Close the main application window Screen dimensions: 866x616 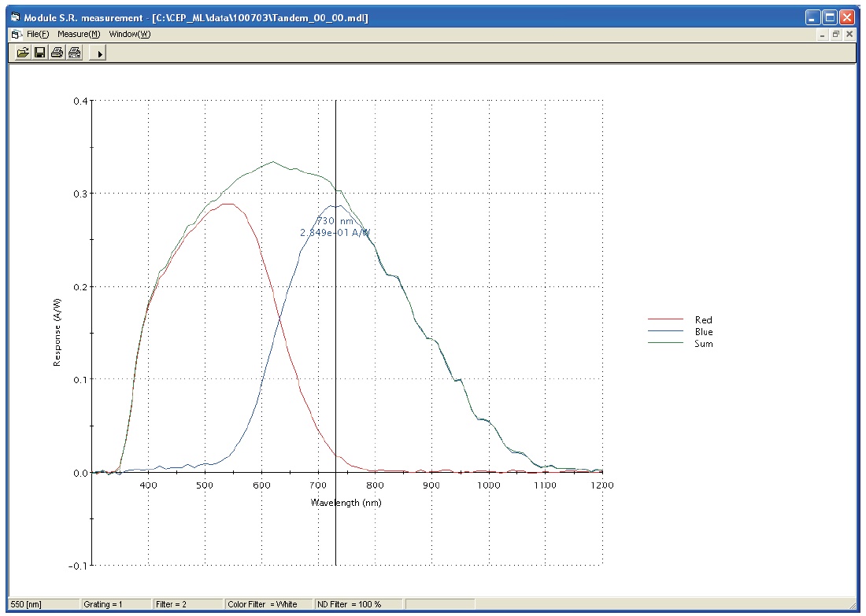click(846, 17)
